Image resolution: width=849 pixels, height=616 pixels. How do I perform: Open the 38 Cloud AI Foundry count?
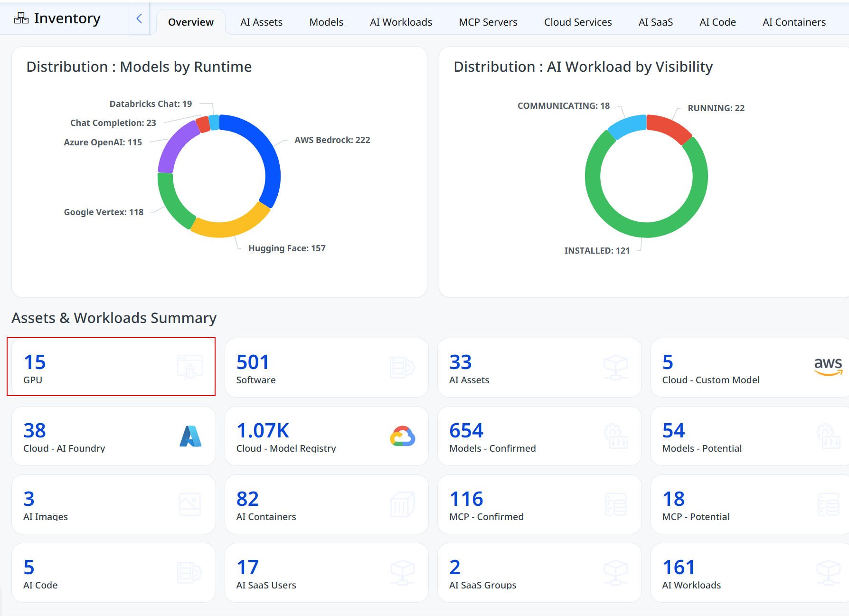35,431
